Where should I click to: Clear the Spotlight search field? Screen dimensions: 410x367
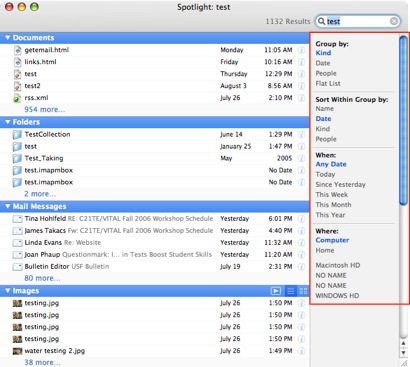click(394, 21)
